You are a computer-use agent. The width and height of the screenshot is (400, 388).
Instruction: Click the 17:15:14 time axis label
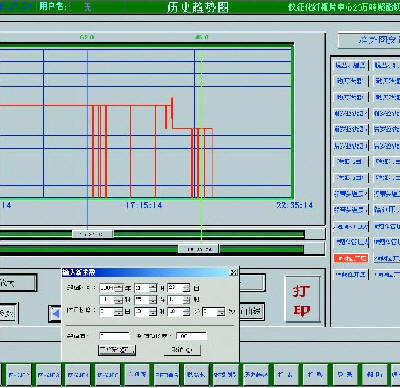click(x=144, y=205)
